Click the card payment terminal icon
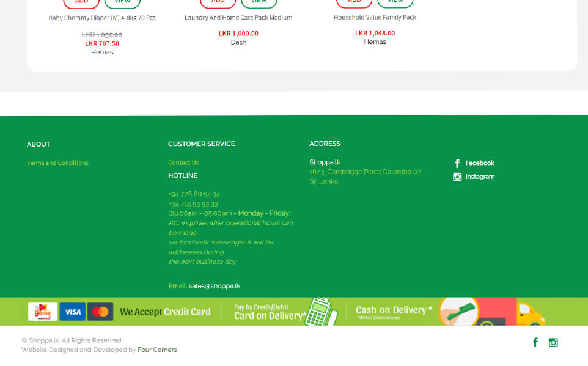This screenshot has width=588, height=366. coord(320,313)
